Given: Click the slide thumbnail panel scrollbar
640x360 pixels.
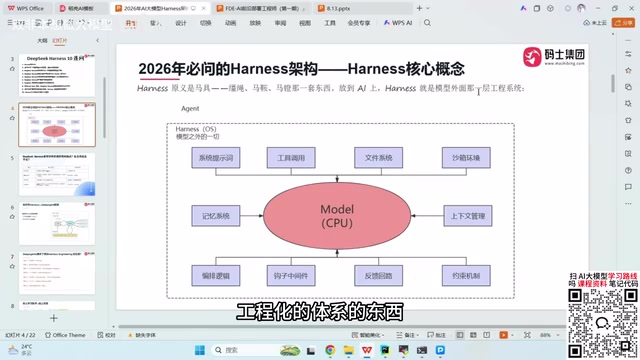Looking at the screenshot, I should point(104,107).
